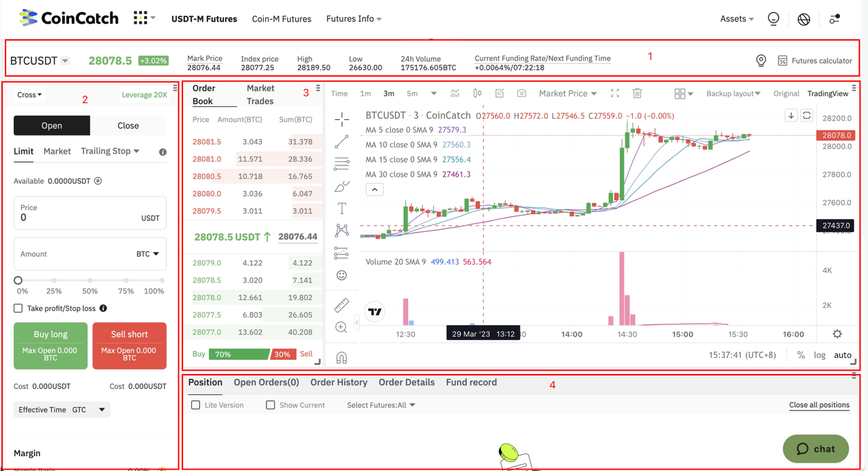The height and width of the screenshot is (471, 868).
Task: Switch order mode to Close
Action: pyautogui.click(x=128, y=125)
